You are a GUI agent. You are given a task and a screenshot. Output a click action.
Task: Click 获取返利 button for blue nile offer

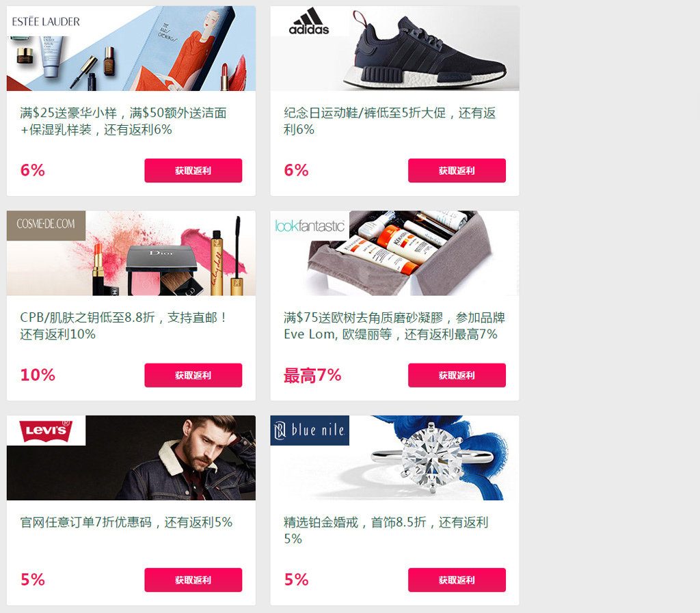click(x=457, y=580)
